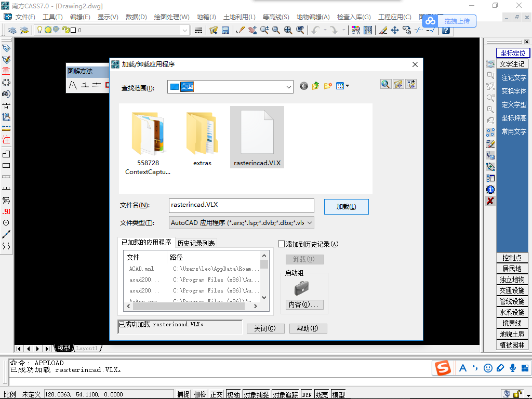
Task: Select the move tool four-arrow icon
Action: [x=395, y=30]
